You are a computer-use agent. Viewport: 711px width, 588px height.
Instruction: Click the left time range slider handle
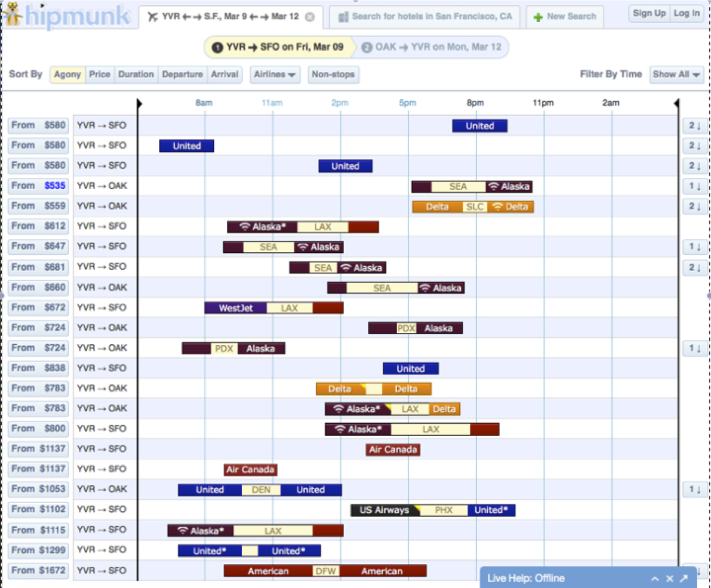139,103
